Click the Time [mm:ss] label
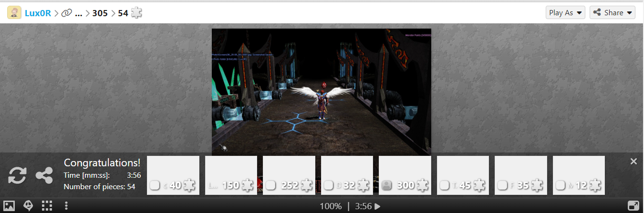 coord(87,175)
